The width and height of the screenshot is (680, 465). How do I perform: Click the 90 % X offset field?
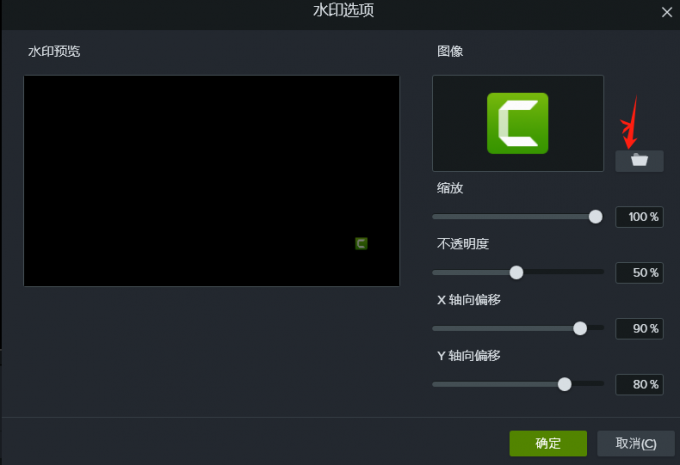(x=639, y=329)
